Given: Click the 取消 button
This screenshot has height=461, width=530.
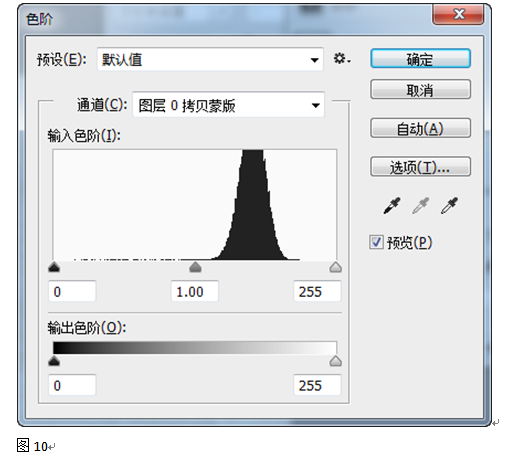Looking at the screenshot, I should coord(420,90).
